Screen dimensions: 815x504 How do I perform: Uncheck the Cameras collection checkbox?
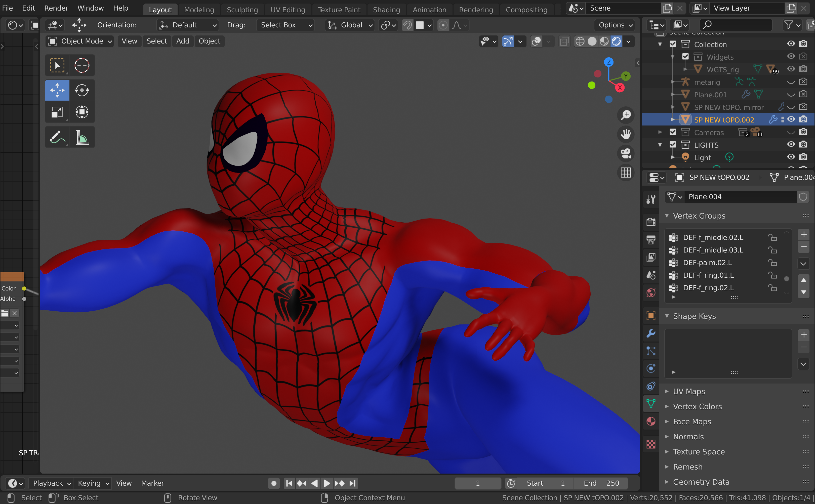click(673, 132)
